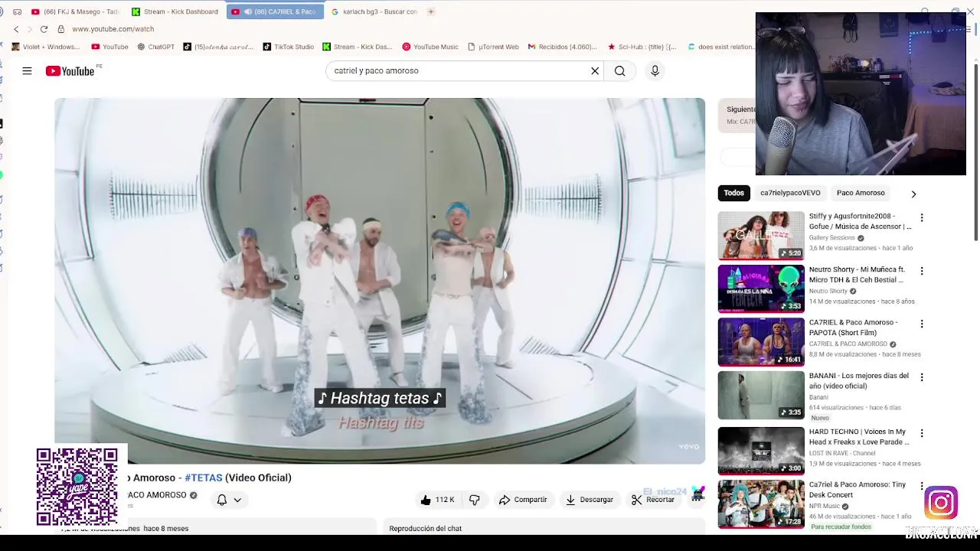Open the 'Stiffy y Agusfortnite2008' video thumbnail
This screenshot has width=980, height=551.
coord(761,236)
